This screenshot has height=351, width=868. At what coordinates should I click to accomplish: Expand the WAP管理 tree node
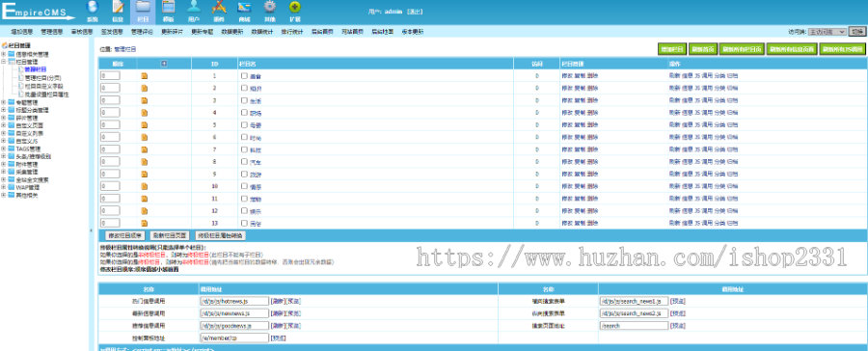4,187
